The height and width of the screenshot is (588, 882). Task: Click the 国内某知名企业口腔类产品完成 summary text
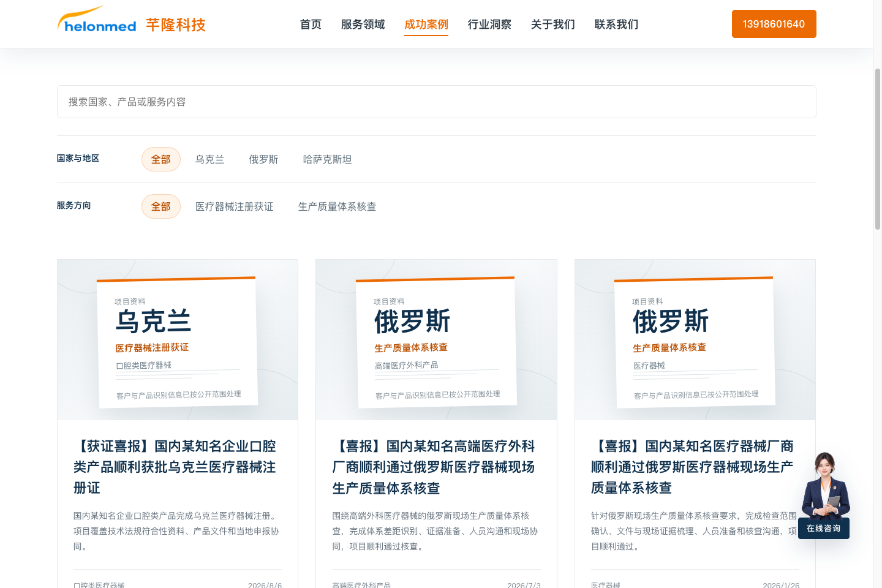(x=178, y=531)
